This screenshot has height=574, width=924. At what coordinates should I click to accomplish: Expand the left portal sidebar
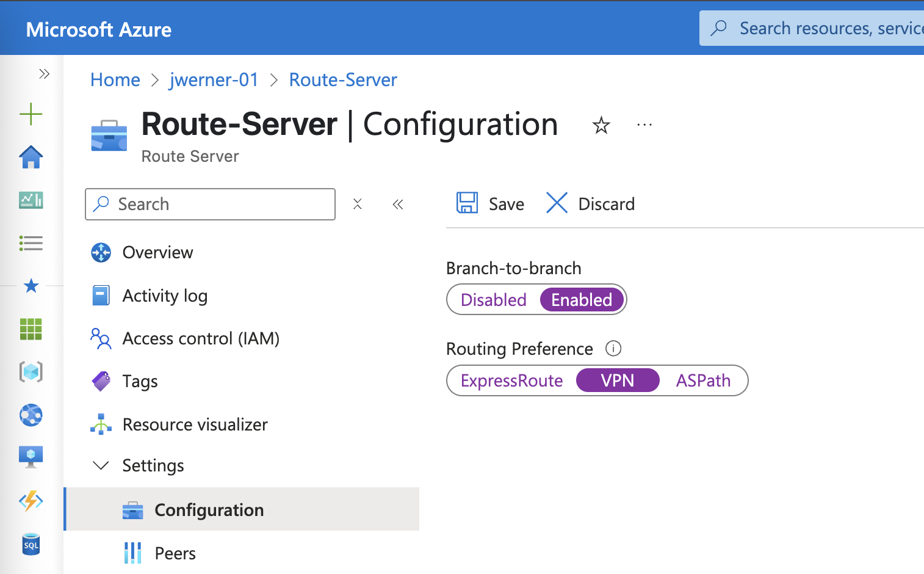tap(44, 74)
